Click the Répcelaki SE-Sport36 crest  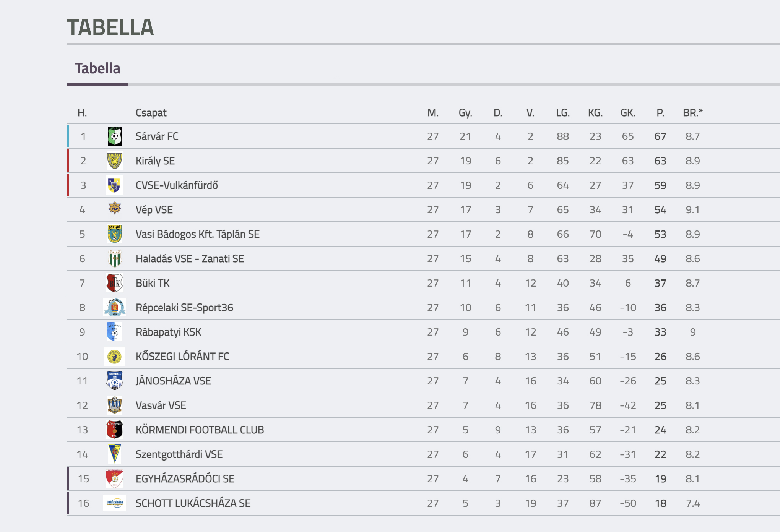click(x=115, y=307)
